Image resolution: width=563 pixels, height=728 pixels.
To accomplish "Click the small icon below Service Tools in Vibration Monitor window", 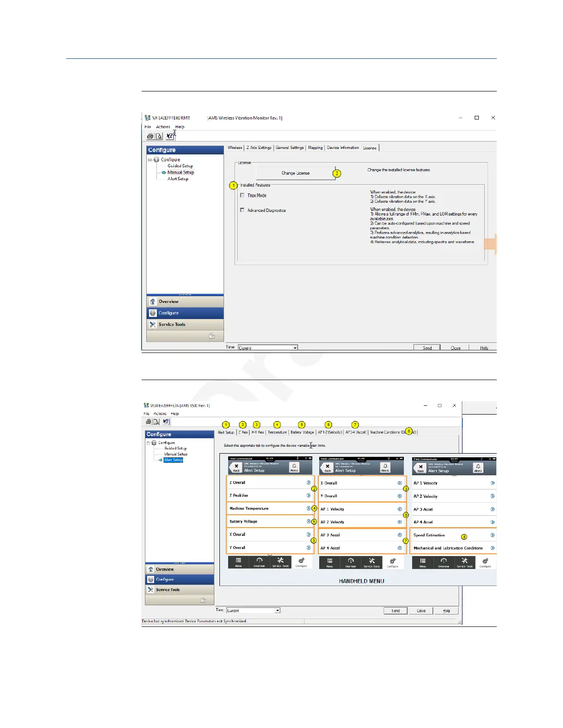I will (212, 336).
